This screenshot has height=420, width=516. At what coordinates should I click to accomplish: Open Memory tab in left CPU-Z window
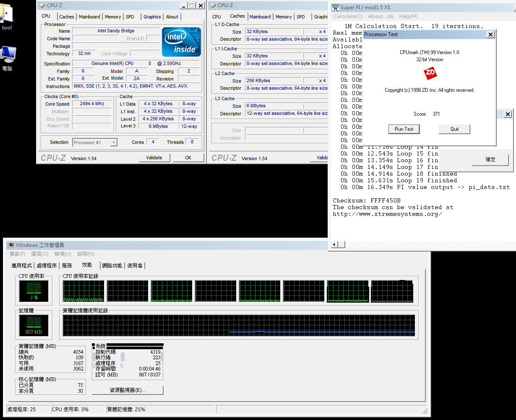(113, 17)
